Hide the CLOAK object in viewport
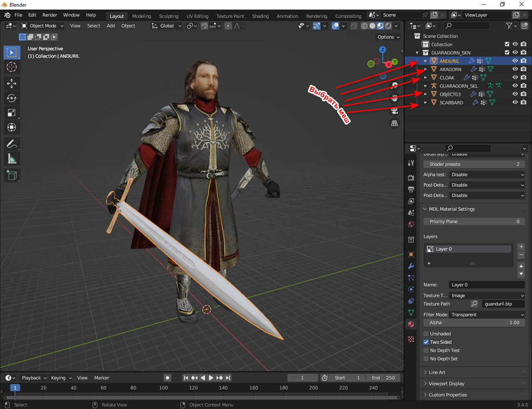This screenshot has height=409, width=532. tap(515, 77)
